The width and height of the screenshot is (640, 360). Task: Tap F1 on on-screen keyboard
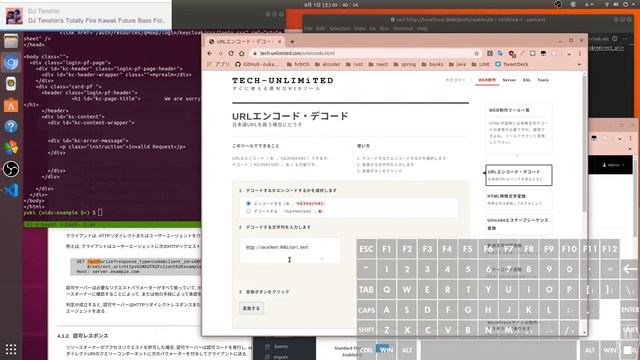click(x=387, y=249)
